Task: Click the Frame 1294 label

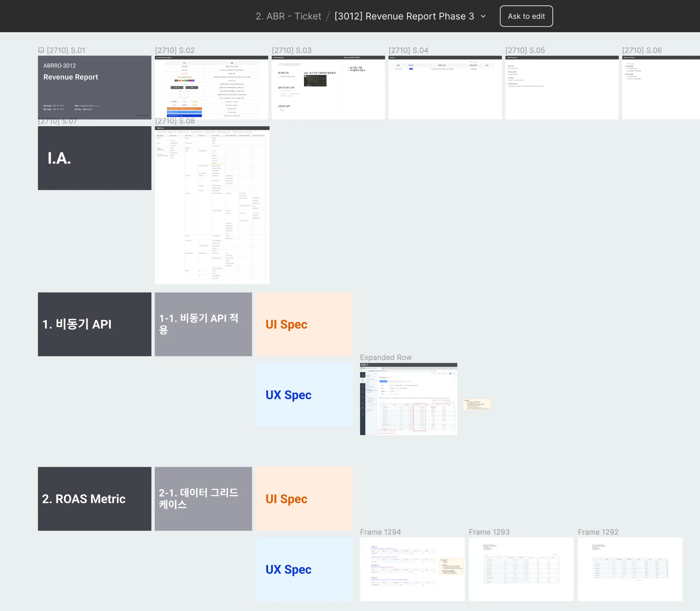Action: coord(380,532)
